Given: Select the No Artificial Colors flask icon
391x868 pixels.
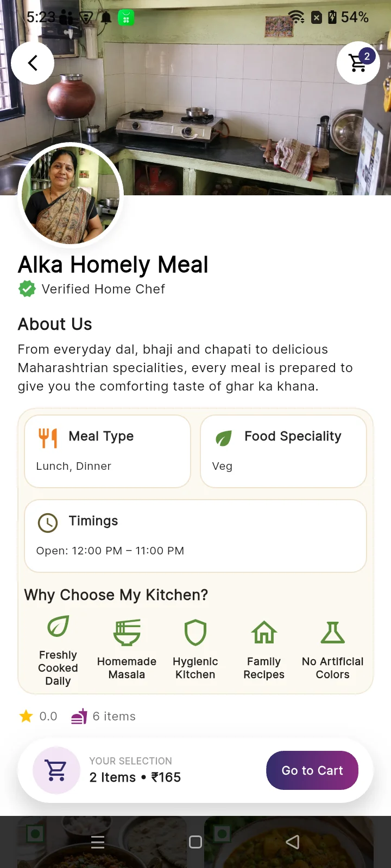Looking at the screenshot, I should [x=333, y=633].
